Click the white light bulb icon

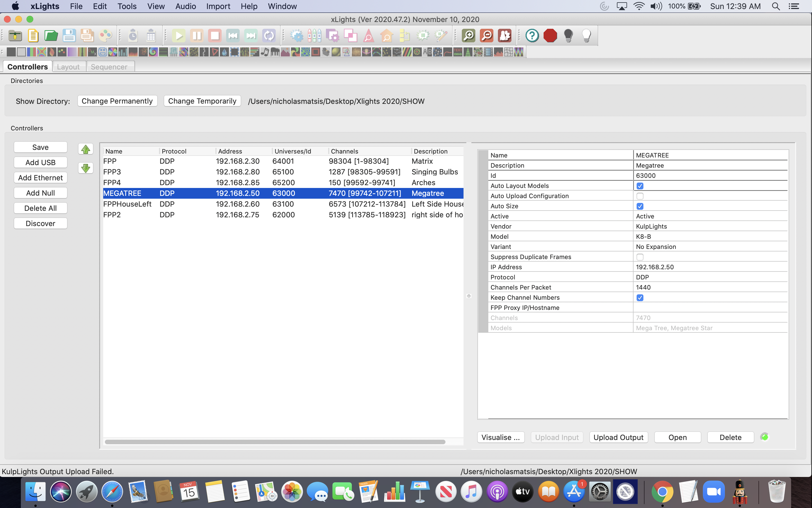pyautogui.click(x=586, y=36)
